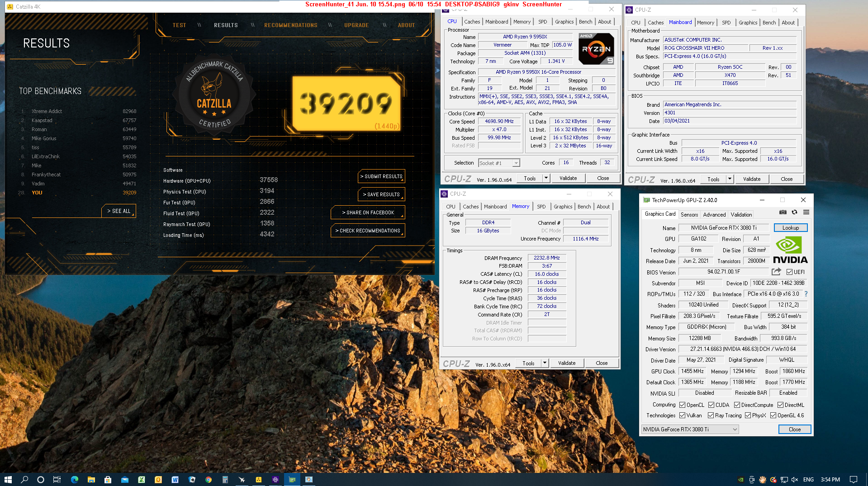Click See All top benchmarks
Image resolution: width=868 pixels, height=486 pixels.
point(119,211)
